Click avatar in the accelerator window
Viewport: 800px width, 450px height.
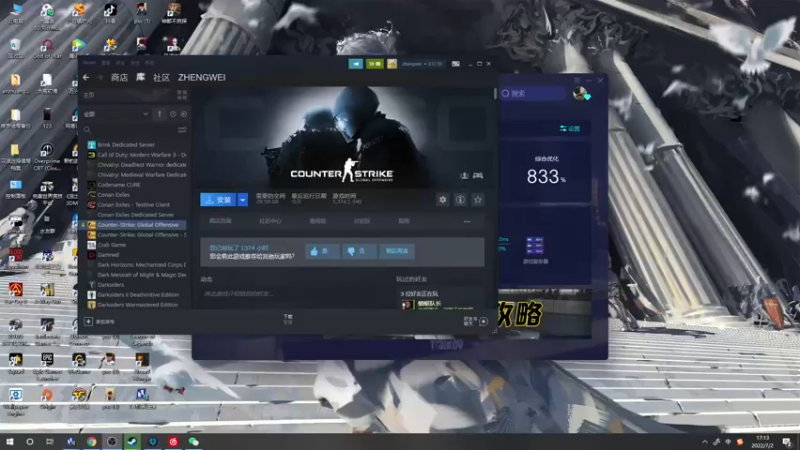(580, 93)
